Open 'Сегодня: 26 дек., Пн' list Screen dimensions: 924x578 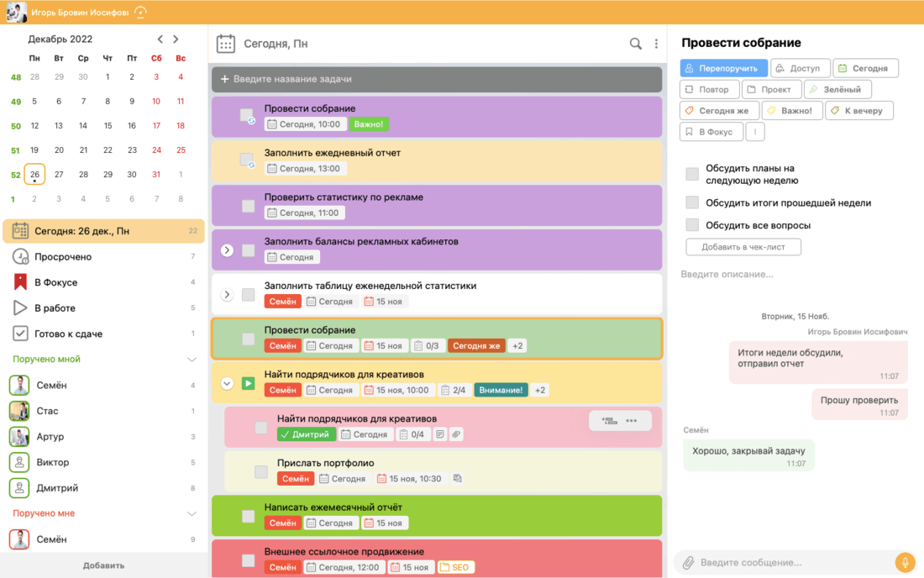pyautogui.click(x=103, y=231)
